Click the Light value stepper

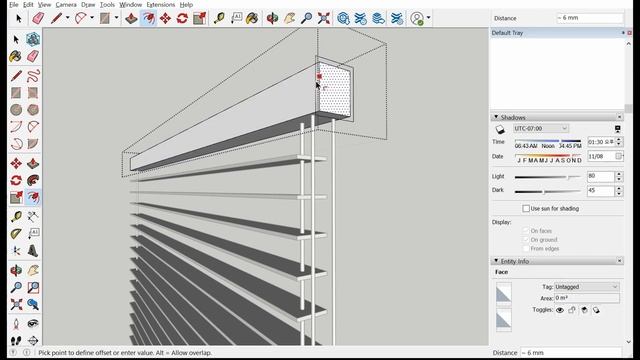point(619,176)
